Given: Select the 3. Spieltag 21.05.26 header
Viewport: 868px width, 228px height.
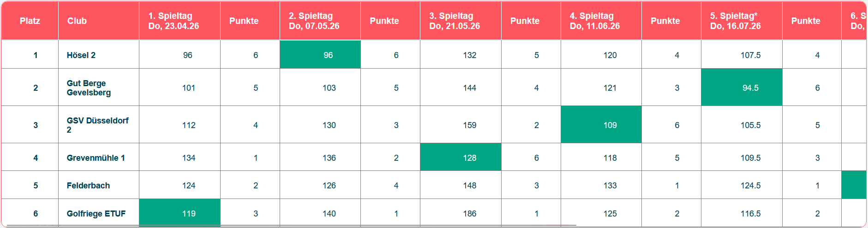Looking at the screenshot, I should pyautogui.click(x=461, y=21).
